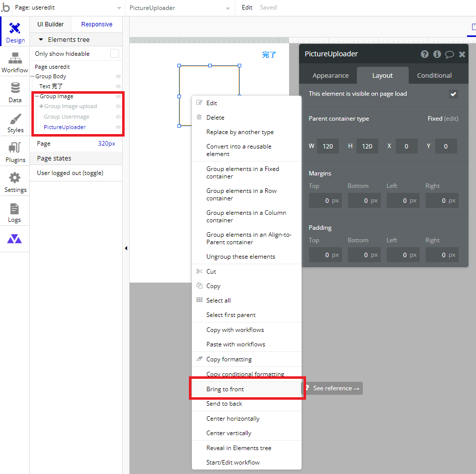The image size is (476, 474).
Task: Switch to the Layout tab
Action: coord(382,75)
